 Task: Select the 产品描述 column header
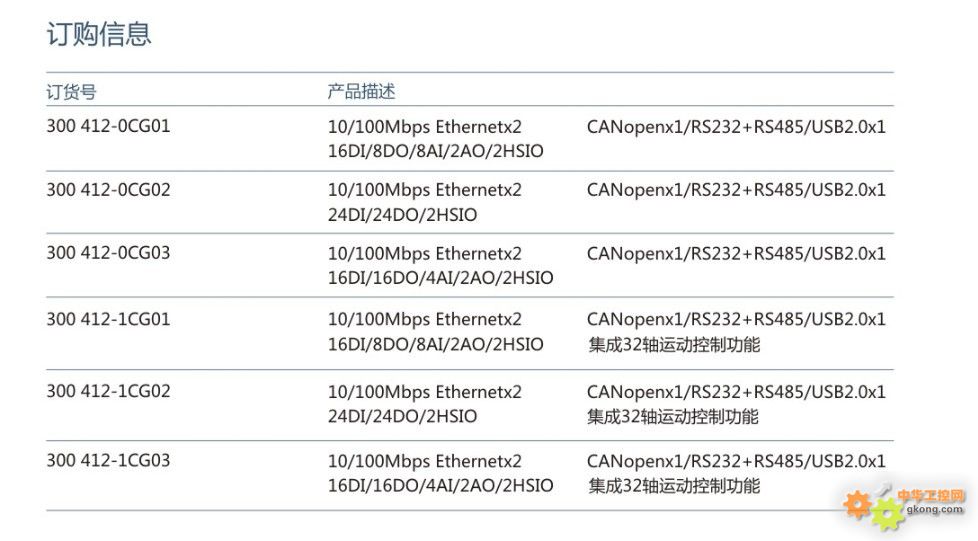pos(361,91)
